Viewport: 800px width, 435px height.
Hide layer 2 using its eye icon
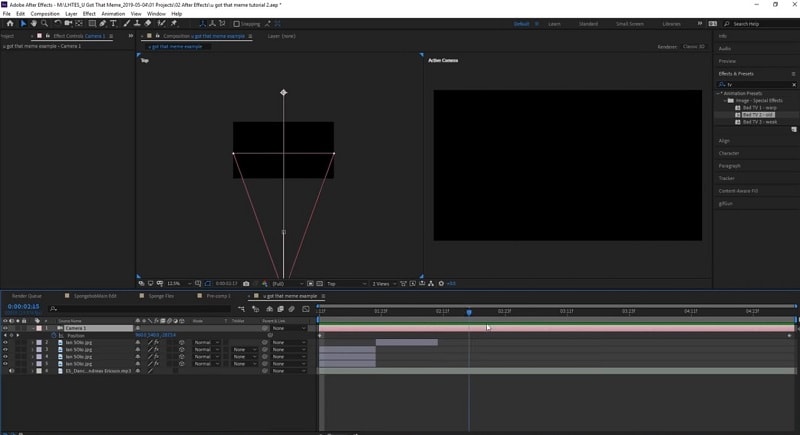[x=5, y=342]
